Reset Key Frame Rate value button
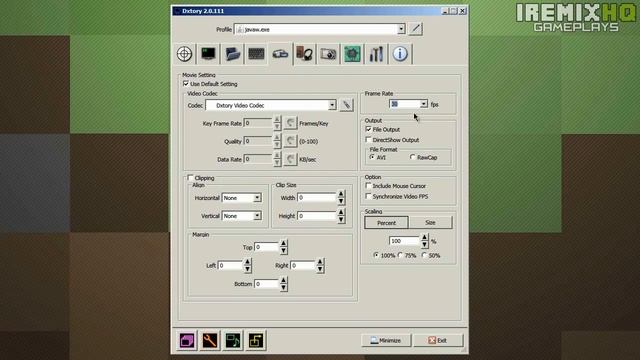The image size is (640, 360). tap(290, 123)
